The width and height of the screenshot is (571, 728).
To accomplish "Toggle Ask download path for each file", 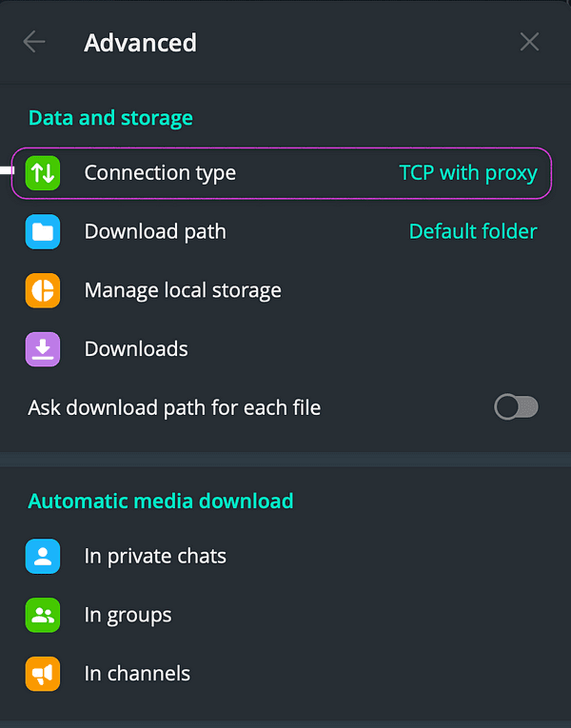I will [516, 408].
